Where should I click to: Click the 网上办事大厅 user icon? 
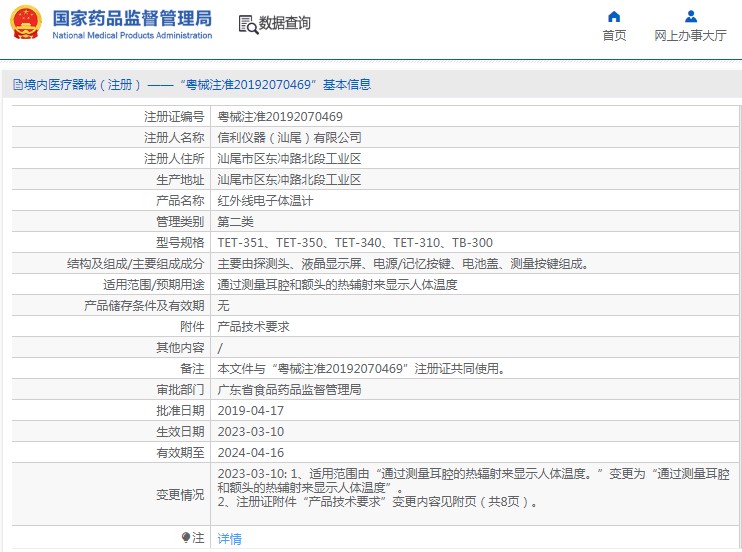point(691,17)
